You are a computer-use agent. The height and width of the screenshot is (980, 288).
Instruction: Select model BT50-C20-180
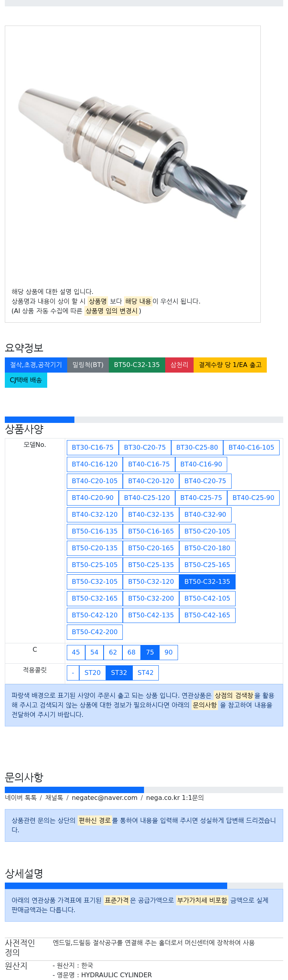click(207, 548)
